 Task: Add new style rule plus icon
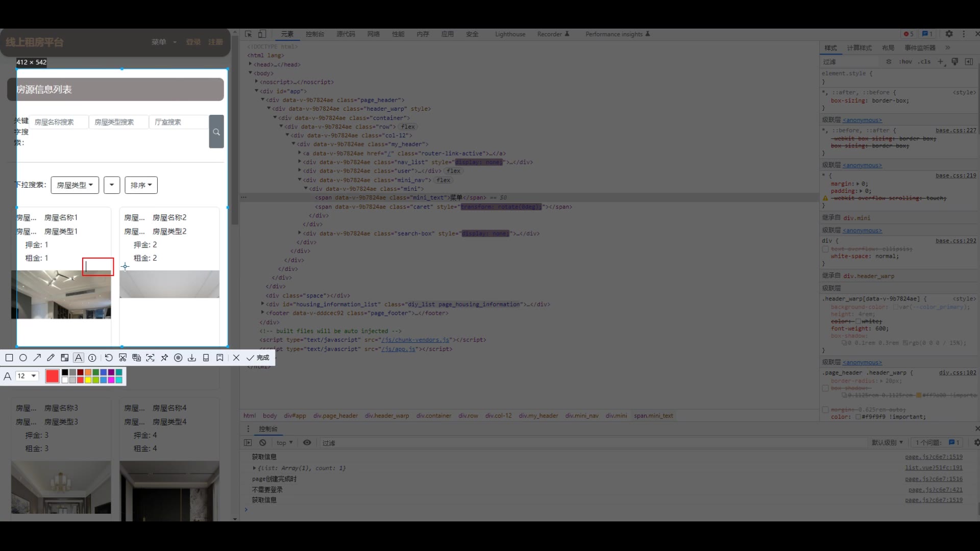click(940, 62)
